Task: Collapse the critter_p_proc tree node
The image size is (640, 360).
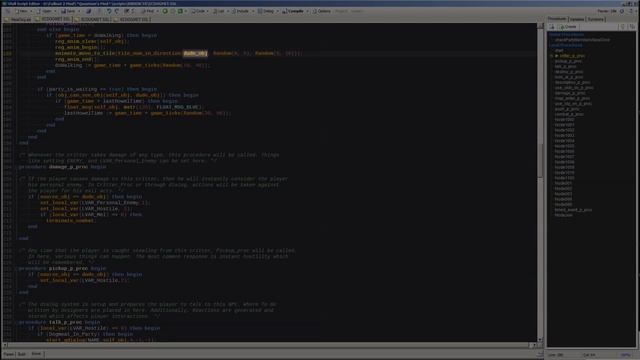Action: pyautogui.click(x=551, y=56)
